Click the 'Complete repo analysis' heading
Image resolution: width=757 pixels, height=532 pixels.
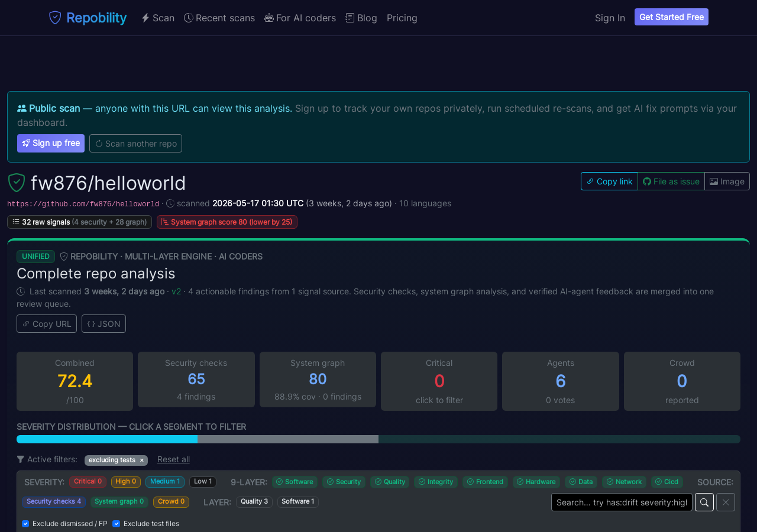point(96,274)
